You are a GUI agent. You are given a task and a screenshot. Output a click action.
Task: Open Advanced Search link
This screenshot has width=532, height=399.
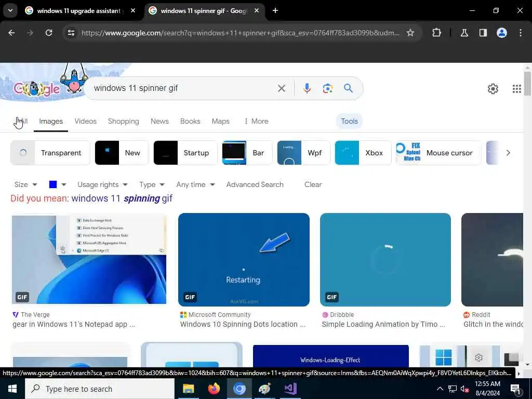coord(255,184)
